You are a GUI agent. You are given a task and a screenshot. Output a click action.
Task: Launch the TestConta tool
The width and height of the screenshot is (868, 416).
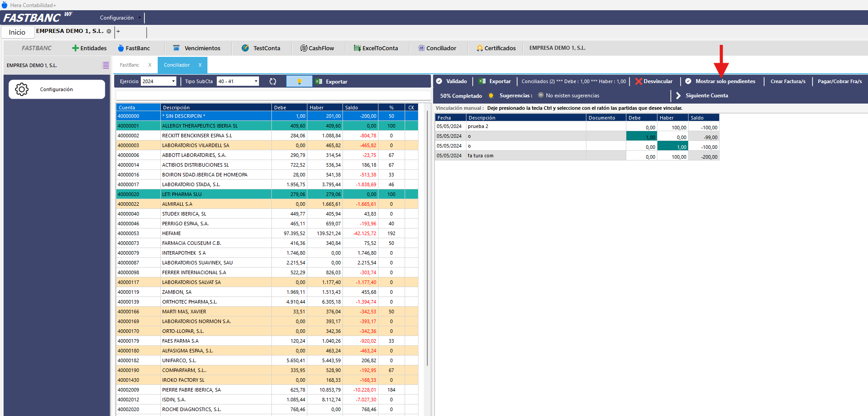pyautogui.click(x=261, y=48)
